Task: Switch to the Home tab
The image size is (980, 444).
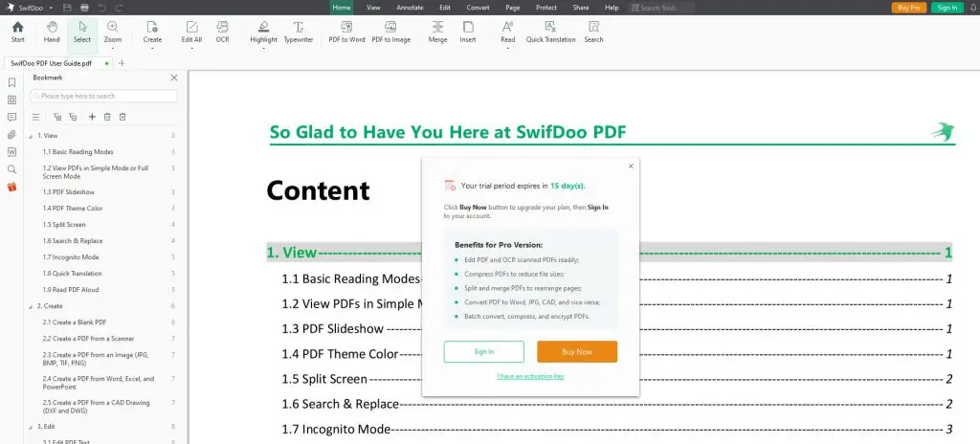Action: tap(342, 8)
